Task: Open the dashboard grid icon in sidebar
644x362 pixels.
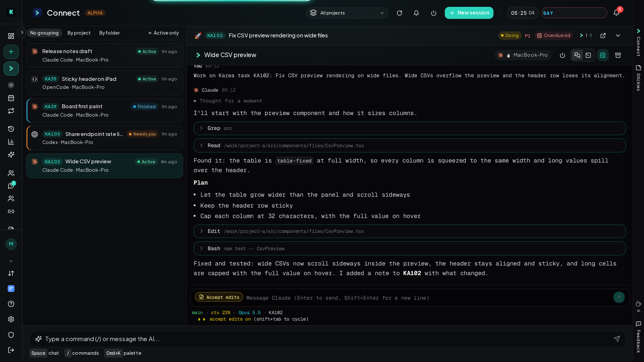Action: click(11, 36)
